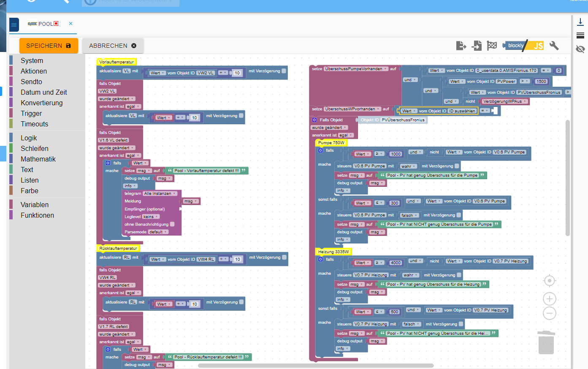Open the Loglevel 'keins' dropdown
The height and width of the screenshot is (369, 588).
click(151, 217)
